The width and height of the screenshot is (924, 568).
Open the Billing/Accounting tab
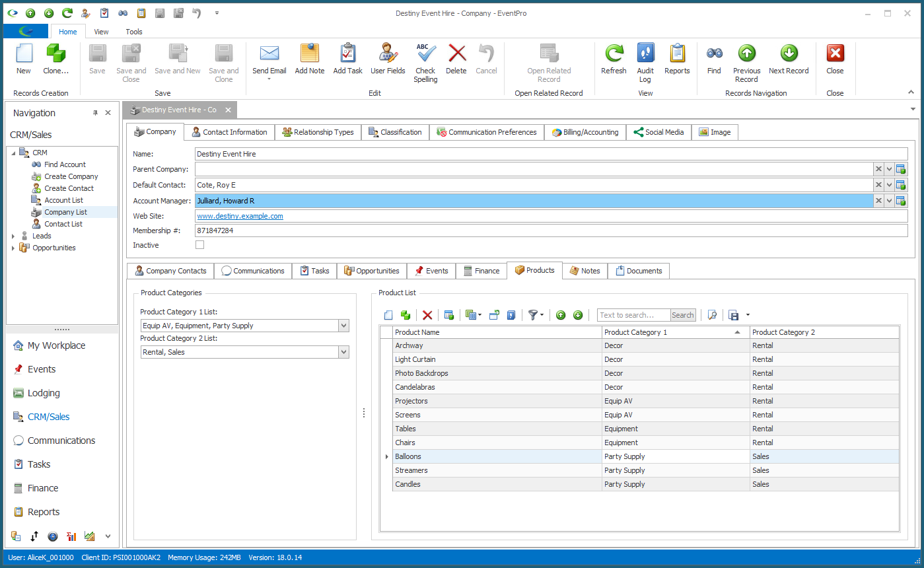pyautogui.click(x=585, y=132)
